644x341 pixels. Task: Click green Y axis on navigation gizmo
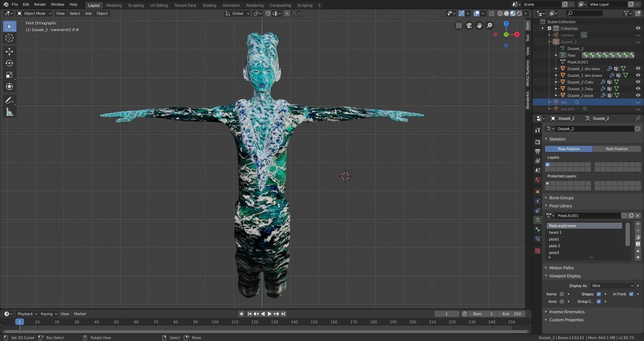[506, 35]
